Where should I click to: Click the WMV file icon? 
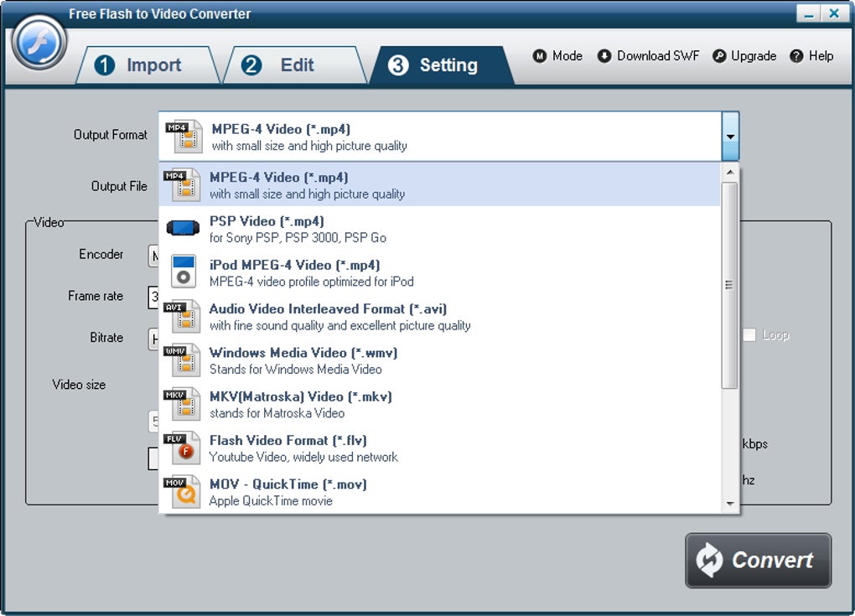click(182, 360)
